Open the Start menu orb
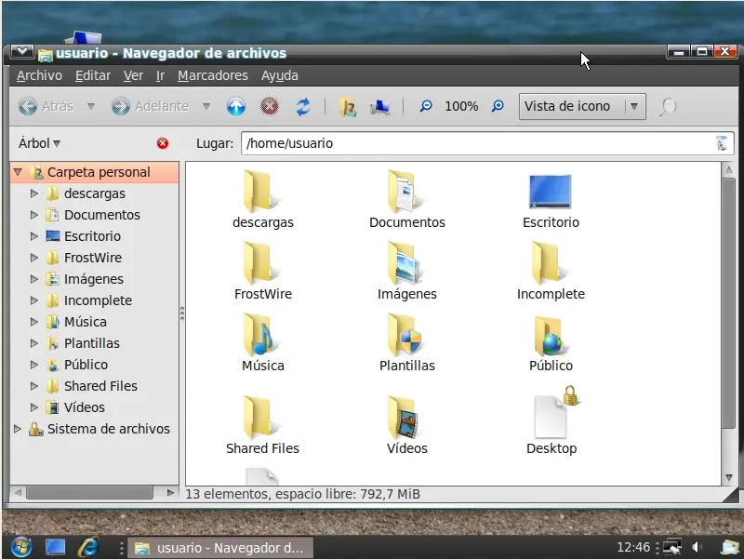 tap(21, 547)
